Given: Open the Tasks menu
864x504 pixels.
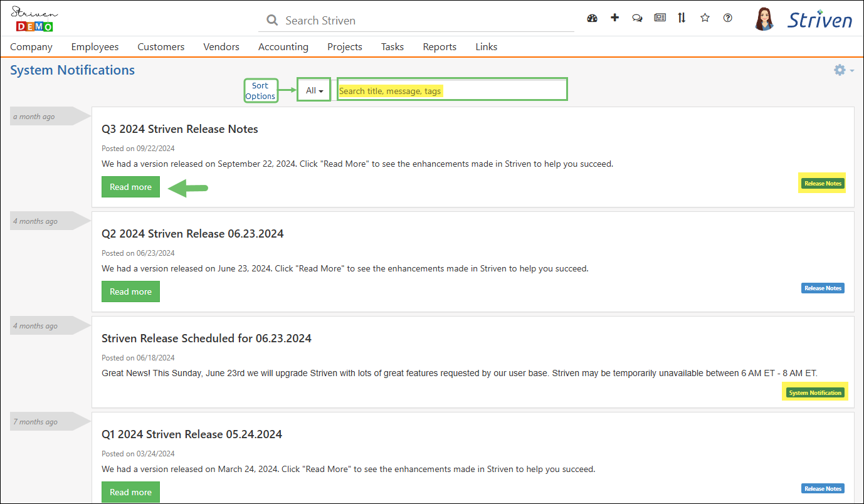Looking at the screenshot, I should (x=392, y=46).
